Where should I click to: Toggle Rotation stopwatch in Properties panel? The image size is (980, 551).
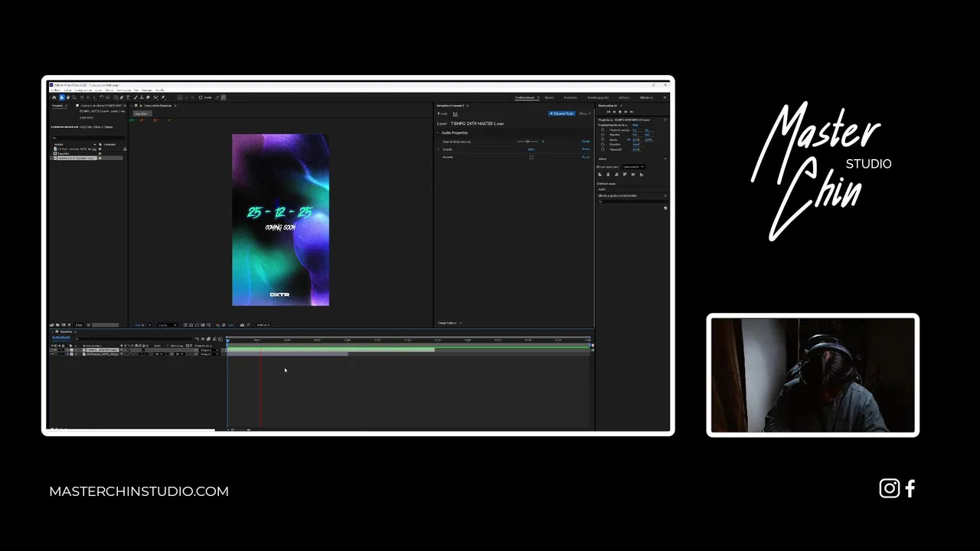(603, 145)
